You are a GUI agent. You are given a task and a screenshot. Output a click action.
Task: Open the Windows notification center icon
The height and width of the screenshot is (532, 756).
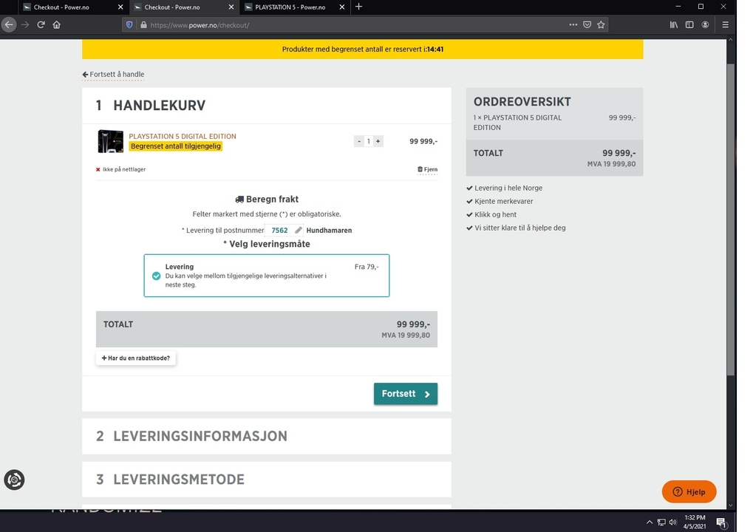pyautogui.click(x=721, y=522)
